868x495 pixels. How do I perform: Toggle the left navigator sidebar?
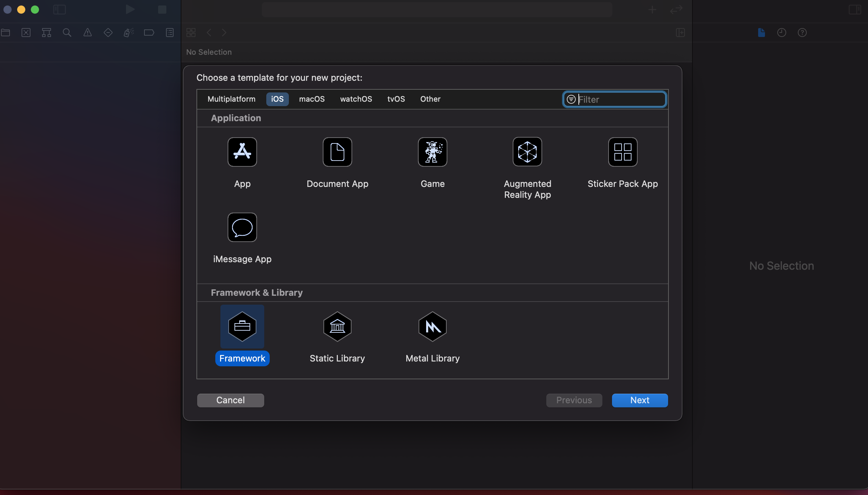pyautogui.click(x=60, y=9)
